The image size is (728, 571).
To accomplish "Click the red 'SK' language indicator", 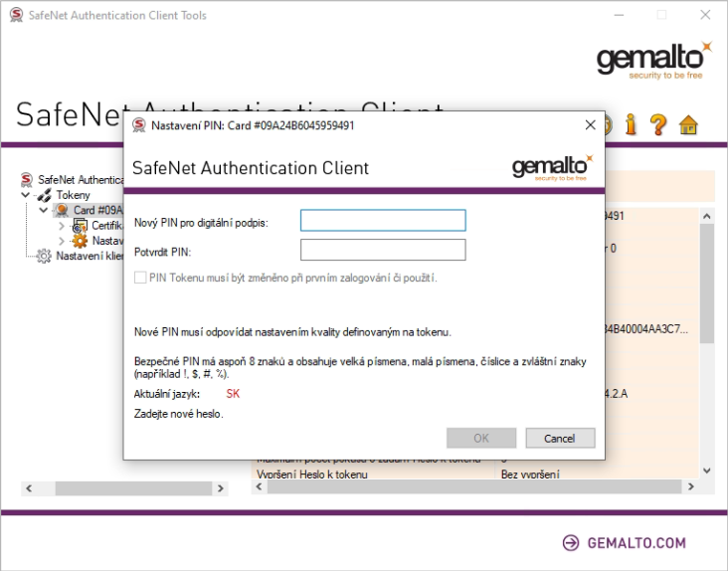I will [x=233, y=394].
